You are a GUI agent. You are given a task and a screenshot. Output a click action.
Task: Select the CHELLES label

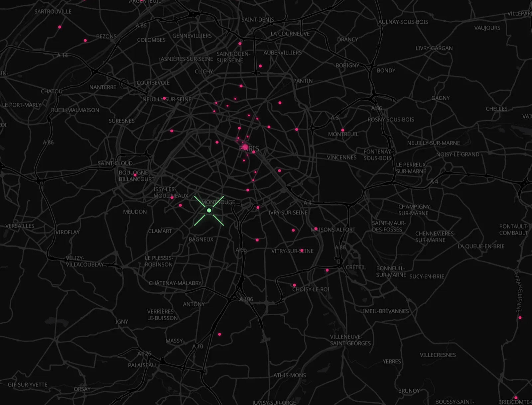pos(496,109)
